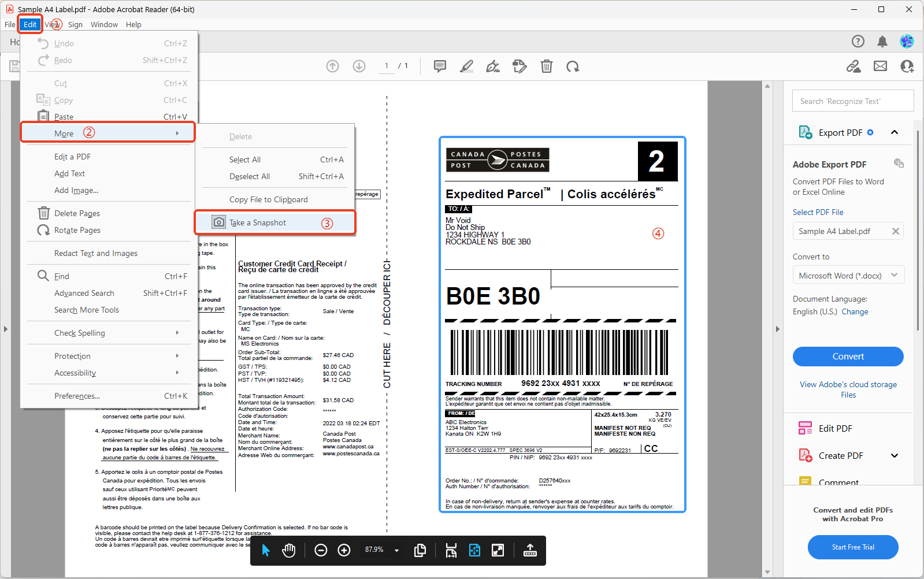Zoom in with the plus button
The image size is (924, 579).
(344, 550)
